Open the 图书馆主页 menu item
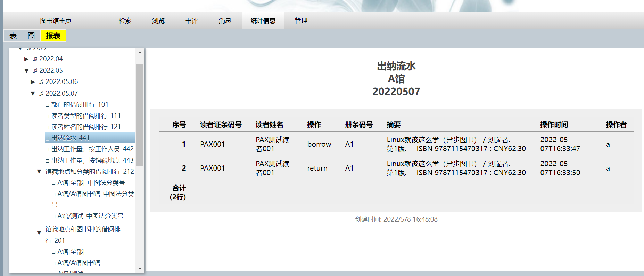Image resolution: width=644 pixels, height=276 pixels. 56,21
